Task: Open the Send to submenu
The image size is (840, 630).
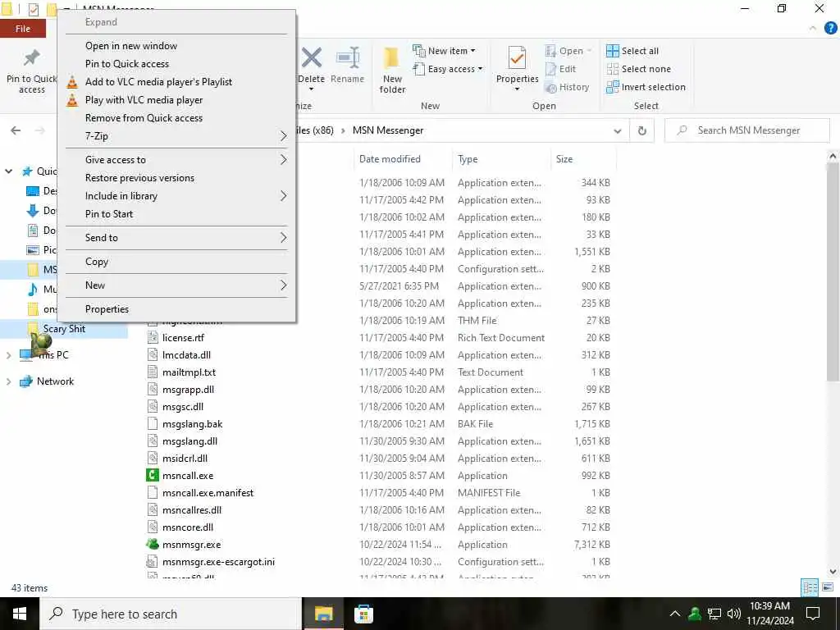Action: click(x=177, y=238)
